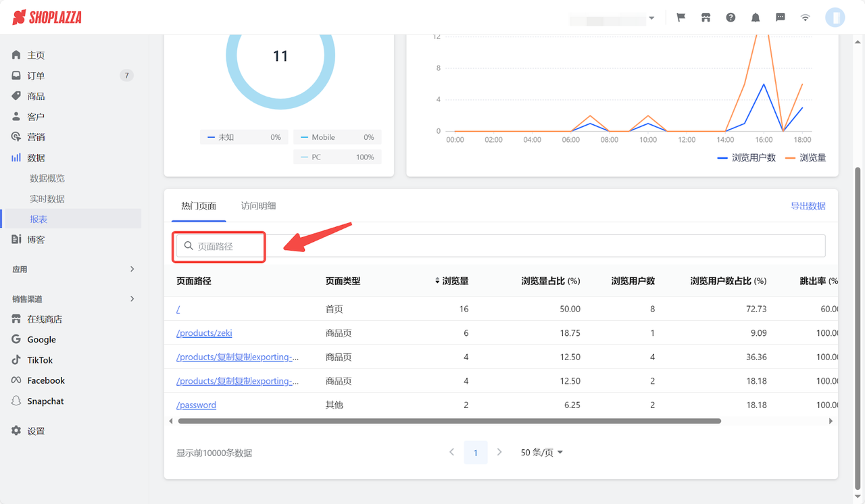Select the flag icon in the top bar
This screenshot has width=865, height=504.
(x=681, y=17)
